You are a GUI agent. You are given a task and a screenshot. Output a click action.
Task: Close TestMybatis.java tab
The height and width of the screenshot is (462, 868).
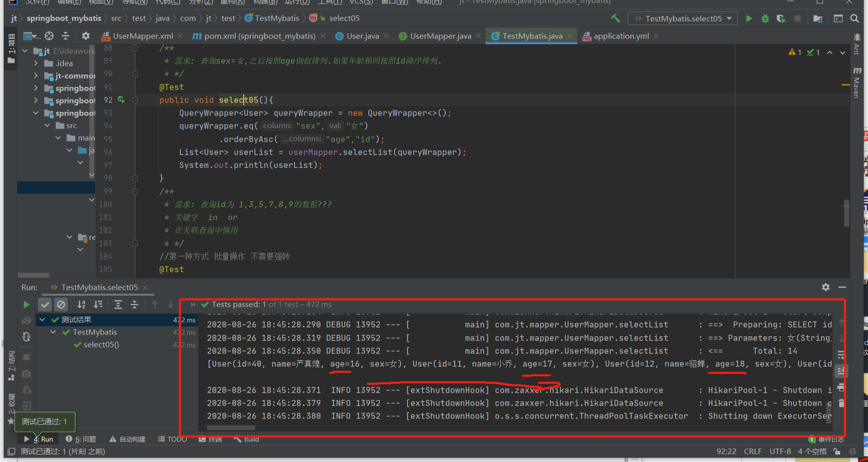570,36
